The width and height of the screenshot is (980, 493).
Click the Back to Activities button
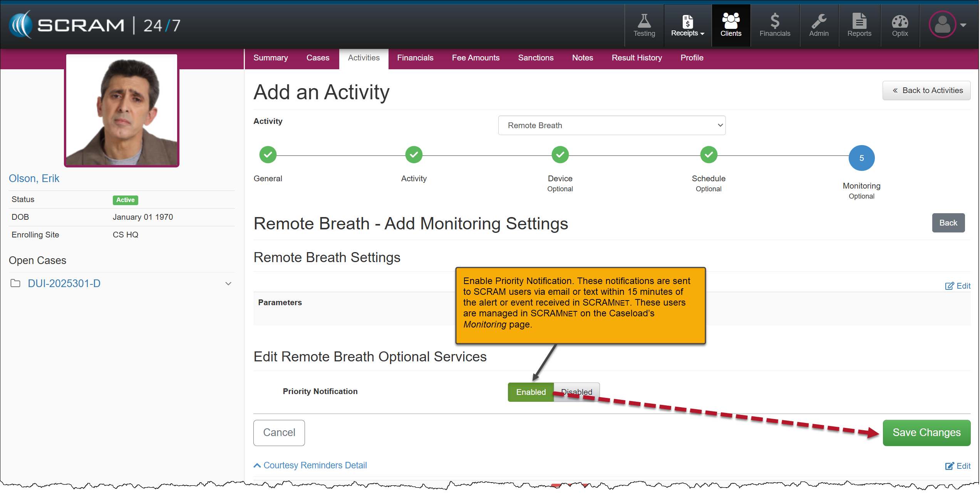[x=926, y=90]
